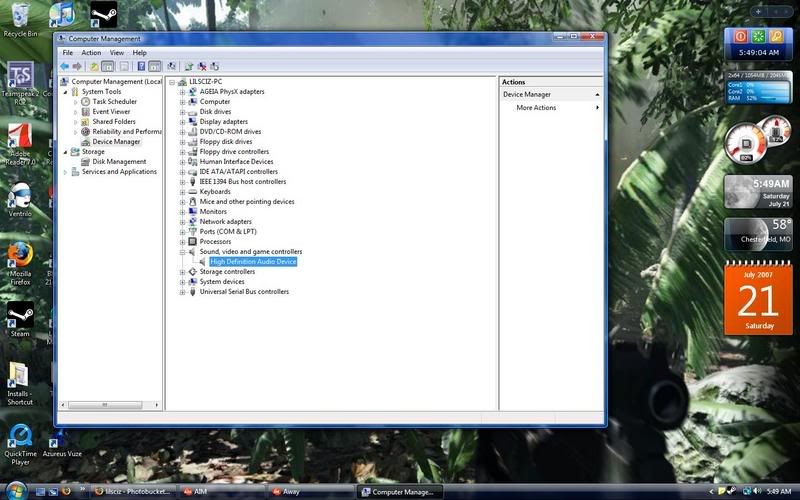Screen dimensions: 800x500
Task: Select Device Manager in the console tree
Action: [116, 141]
